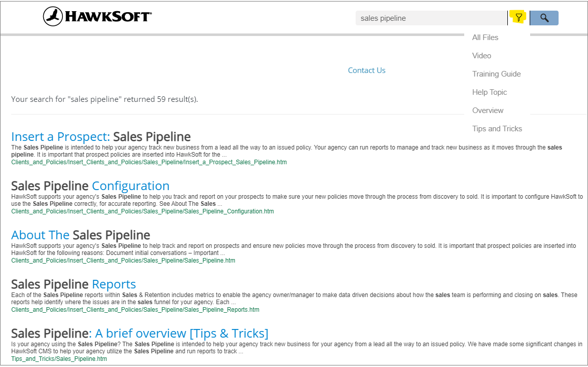Open the "Sales Pipeline Configuration" article

[90, 186]
